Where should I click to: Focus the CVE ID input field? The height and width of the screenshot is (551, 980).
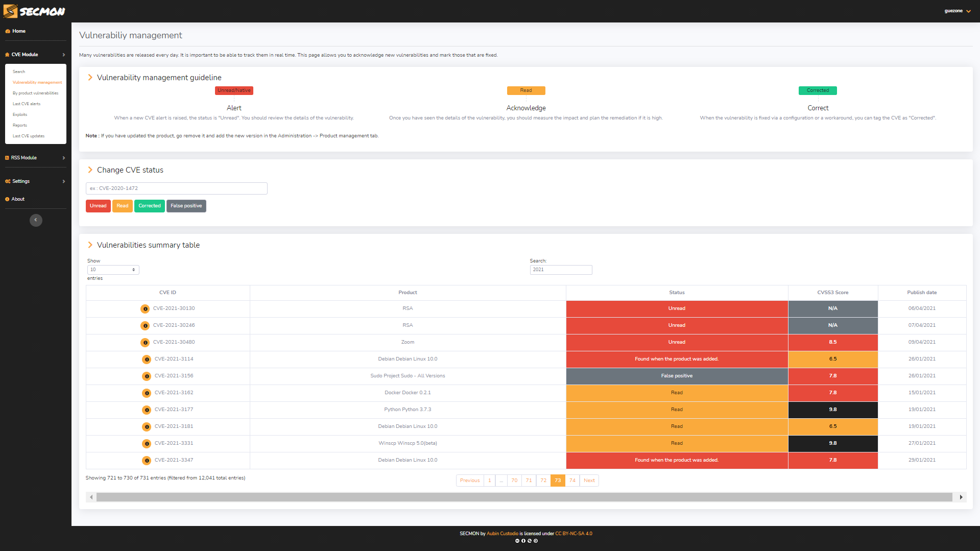[x=177, y=188]
